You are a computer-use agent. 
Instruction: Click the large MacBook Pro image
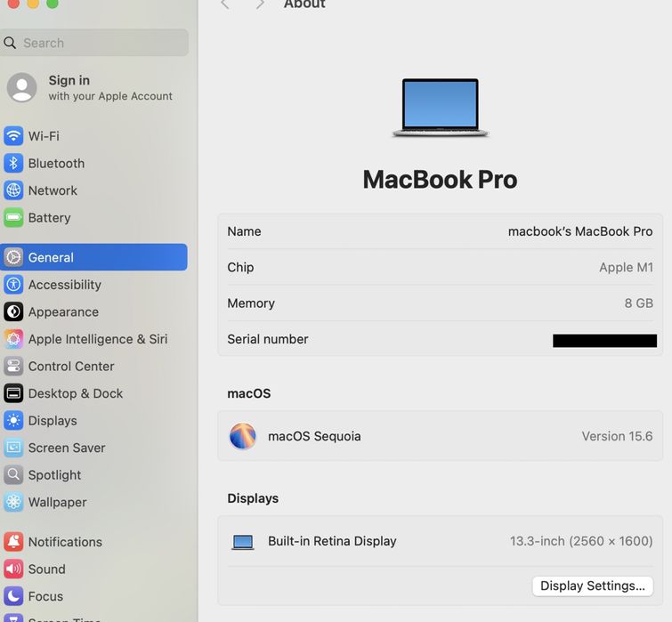tap(441, 108)
